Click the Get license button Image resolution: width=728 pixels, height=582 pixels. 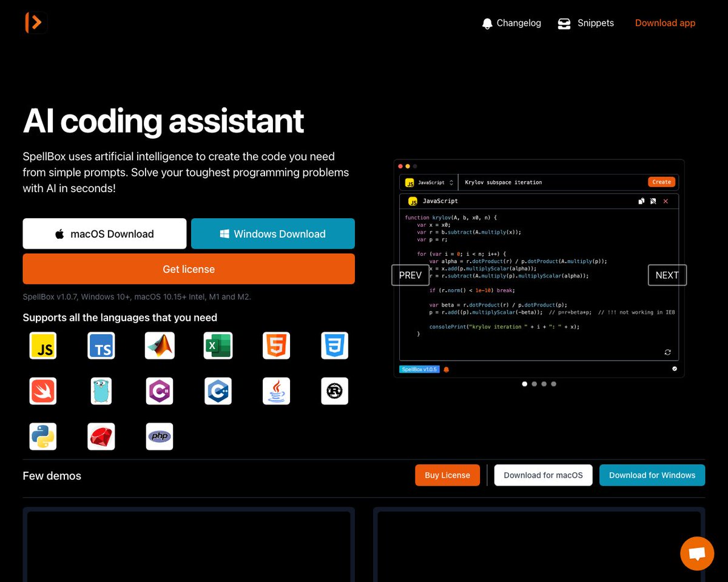(x=188, y=269)
